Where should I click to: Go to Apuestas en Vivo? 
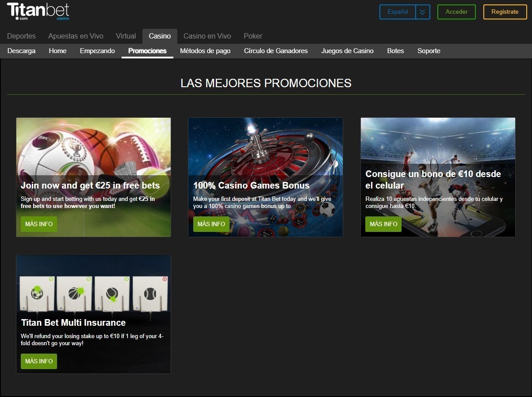(76, 36)
